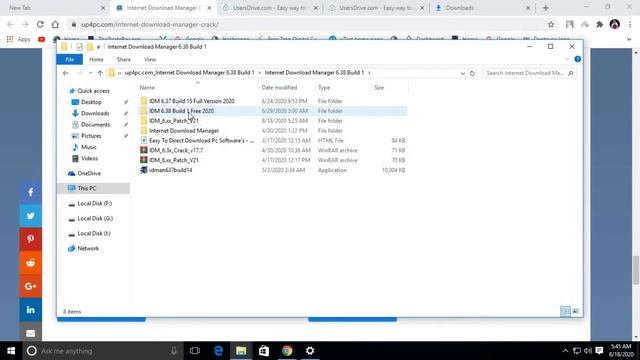Show hidden tray icons chevron
Image resolution: width=640 pixels, height=360 pixels.
pos(565,351)
